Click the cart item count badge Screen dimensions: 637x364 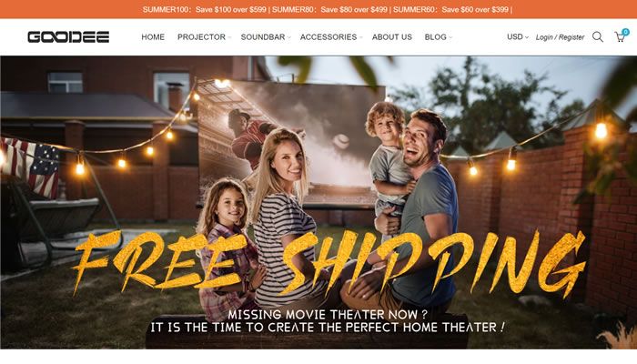(626, 32)
